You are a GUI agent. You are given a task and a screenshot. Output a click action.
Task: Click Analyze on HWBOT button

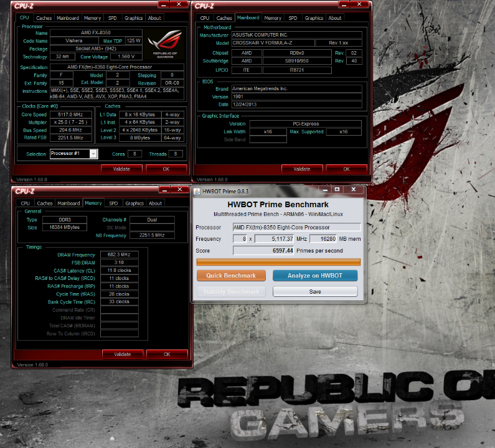pos(315,276)
